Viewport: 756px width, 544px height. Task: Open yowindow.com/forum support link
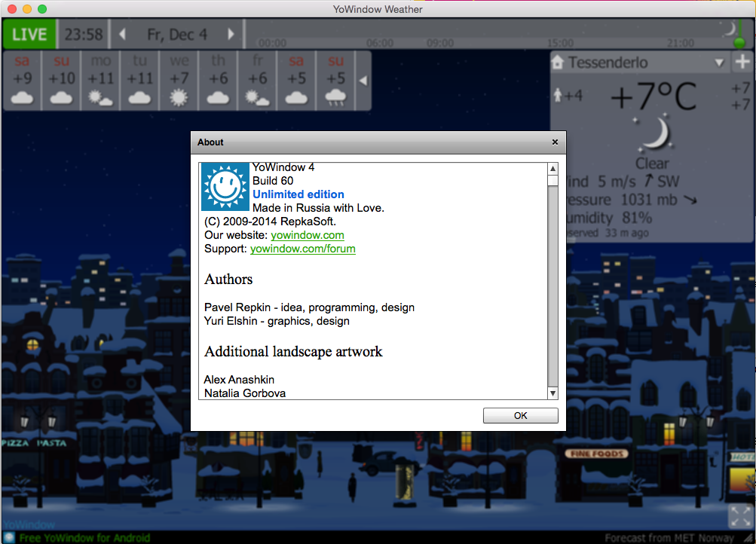pos(302,249)
